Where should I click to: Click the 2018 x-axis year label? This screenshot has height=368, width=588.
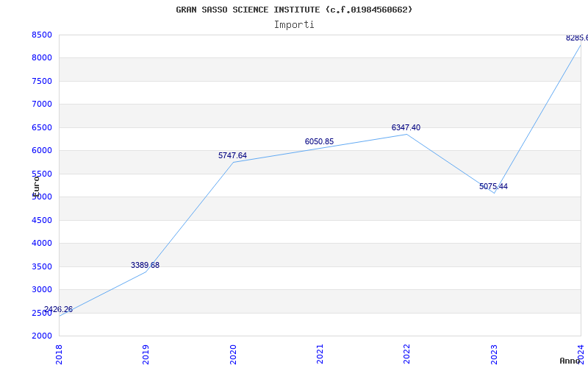[x=59, y=354]
